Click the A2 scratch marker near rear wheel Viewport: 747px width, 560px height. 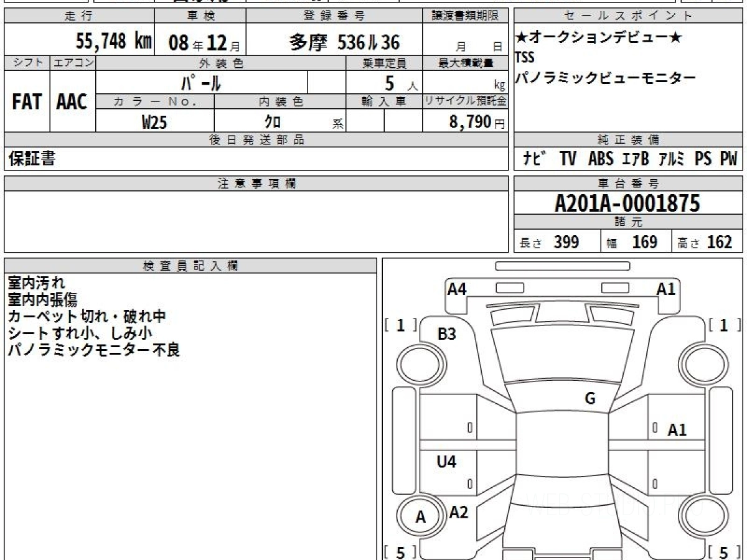click(459, 512)
